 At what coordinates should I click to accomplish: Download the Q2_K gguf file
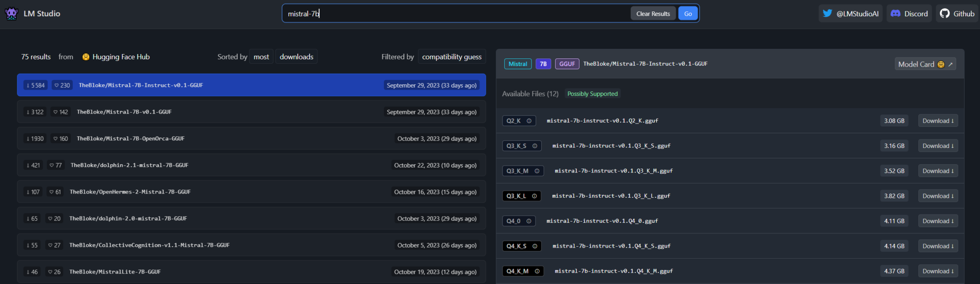(938, 121)
